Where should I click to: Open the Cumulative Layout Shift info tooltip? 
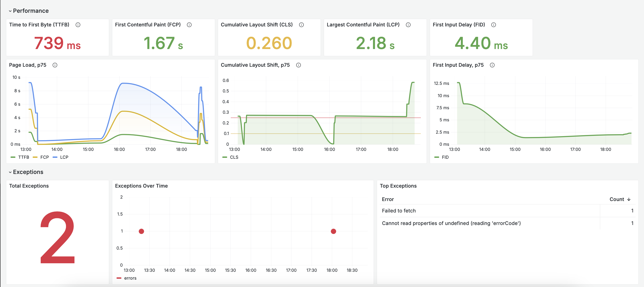301,25
